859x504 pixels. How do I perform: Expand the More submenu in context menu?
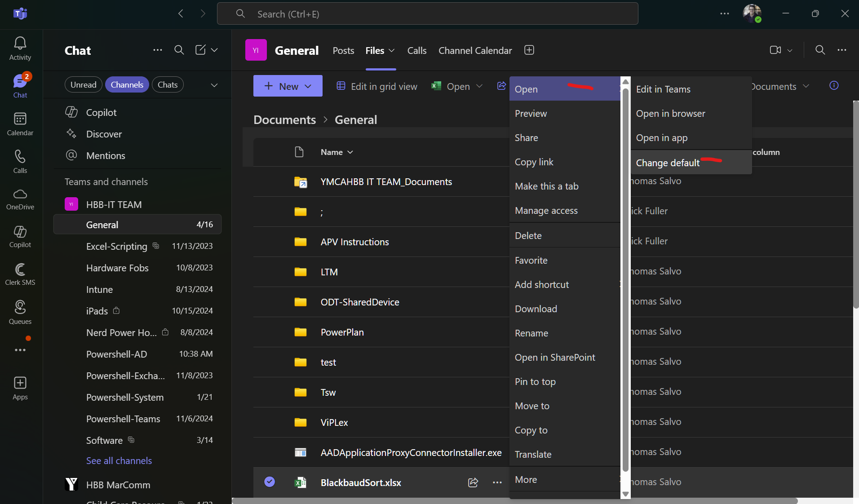565,479
